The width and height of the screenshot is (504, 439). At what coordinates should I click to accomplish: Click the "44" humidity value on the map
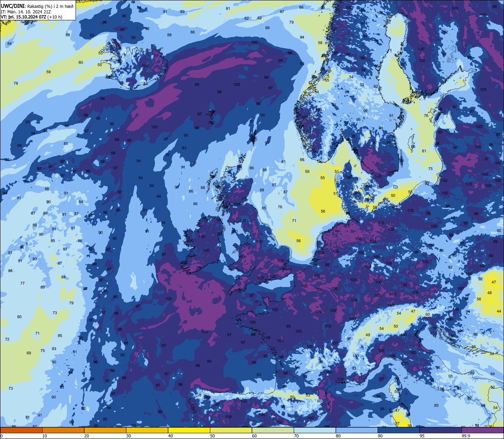(499, 311)
